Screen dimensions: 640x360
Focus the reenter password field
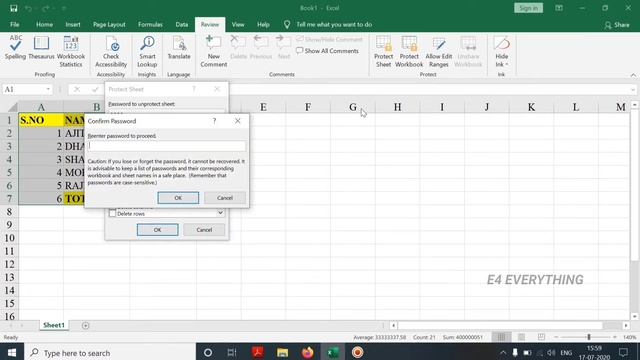pos(167,146)
